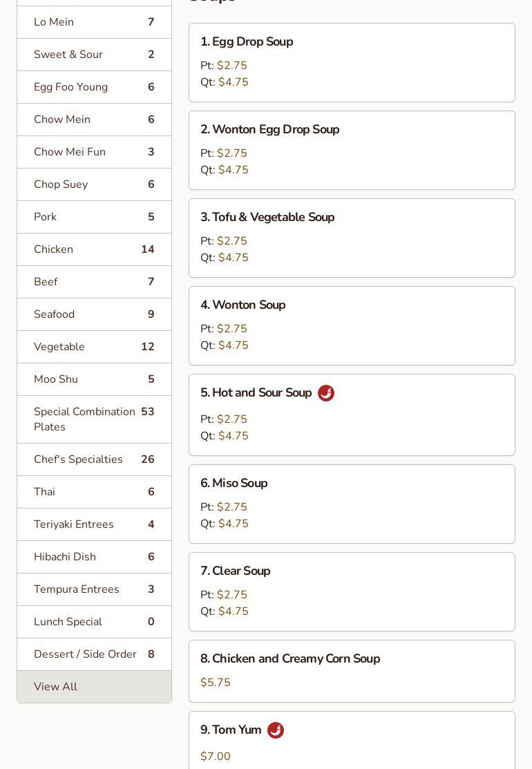The width and height of the screenshot is (532, 769).
Task: Open the Chef's Specialties category
Action: (94, 459)
